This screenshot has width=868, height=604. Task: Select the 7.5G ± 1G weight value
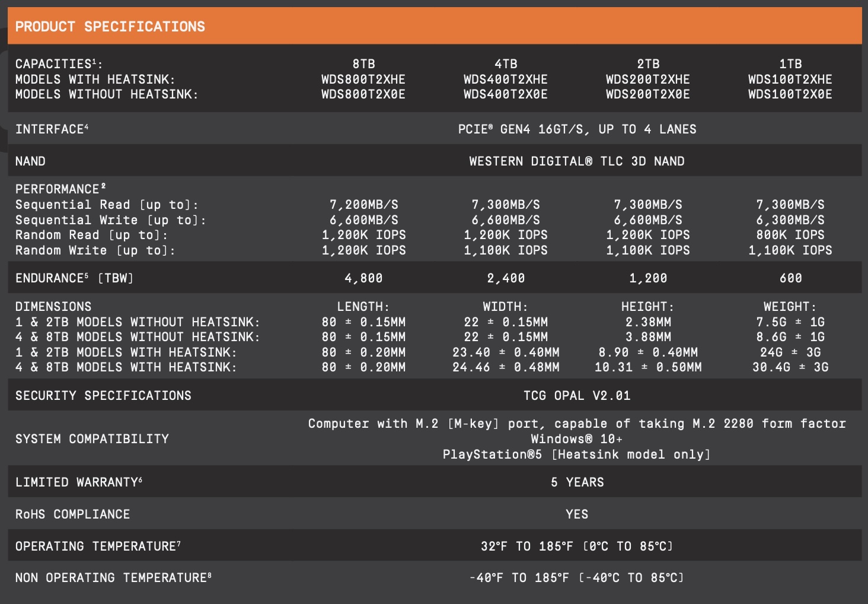[x=790, y=322]
